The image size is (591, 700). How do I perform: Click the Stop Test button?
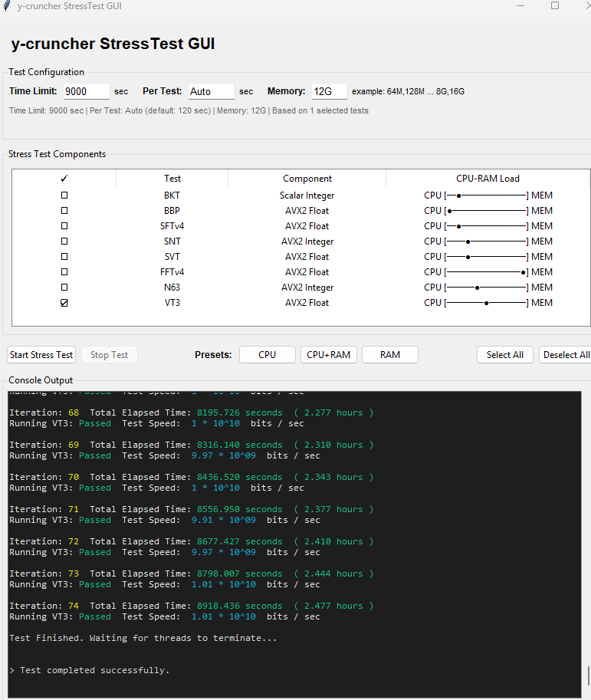pos(110,355)
